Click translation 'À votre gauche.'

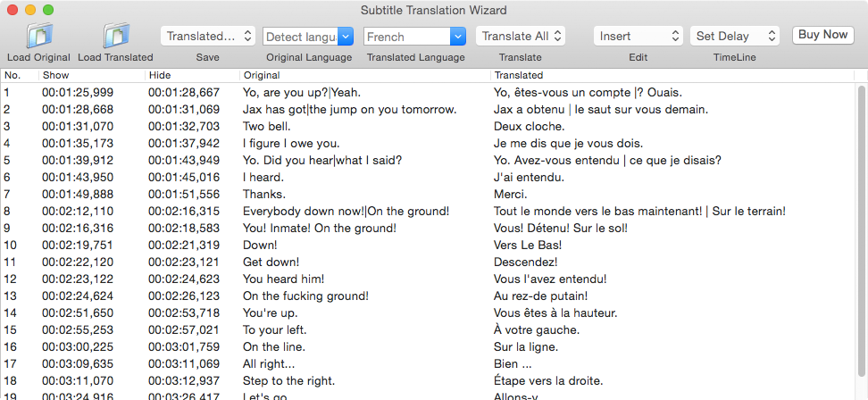coord(537,330)
